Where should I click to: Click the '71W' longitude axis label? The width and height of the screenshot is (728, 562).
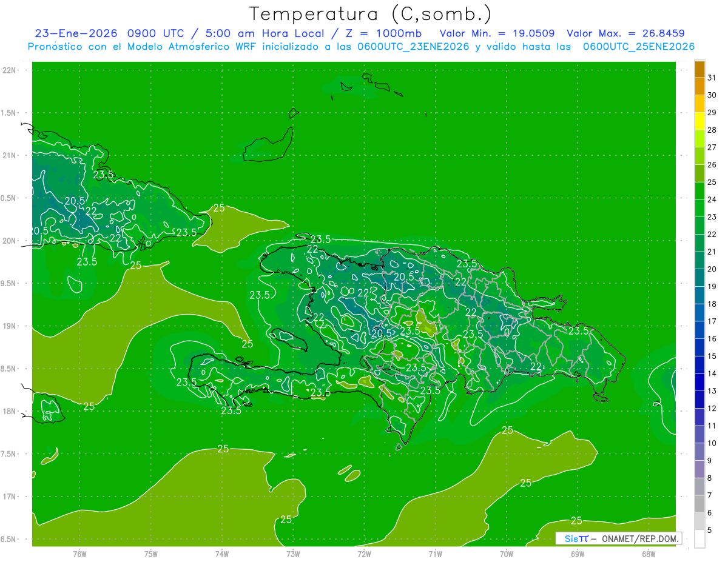point(435,554)
